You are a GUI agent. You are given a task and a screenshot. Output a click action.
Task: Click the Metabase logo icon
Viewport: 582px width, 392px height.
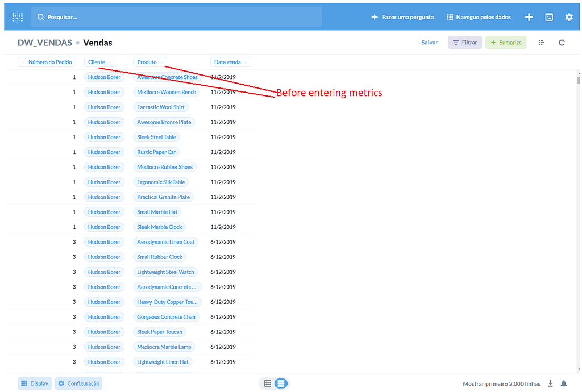17,16
